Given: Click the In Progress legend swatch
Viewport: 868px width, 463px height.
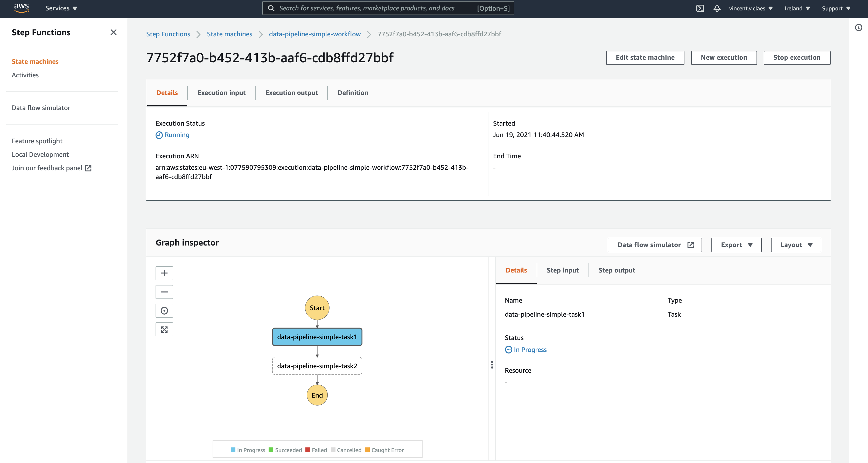Looking at the screenshot, I should click(x=233, y=450).
